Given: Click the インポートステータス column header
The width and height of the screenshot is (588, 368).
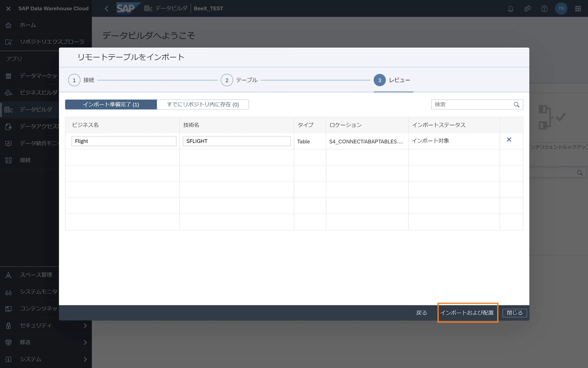Looking at the screenshot, I should (x=454, y=125).
